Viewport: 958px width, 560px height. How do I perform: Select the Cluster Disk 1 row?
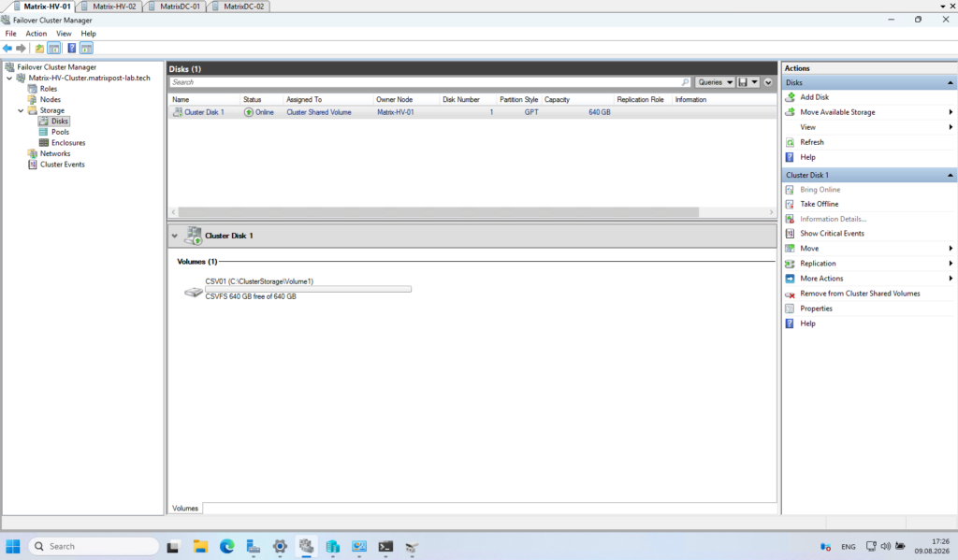(472, 112)
